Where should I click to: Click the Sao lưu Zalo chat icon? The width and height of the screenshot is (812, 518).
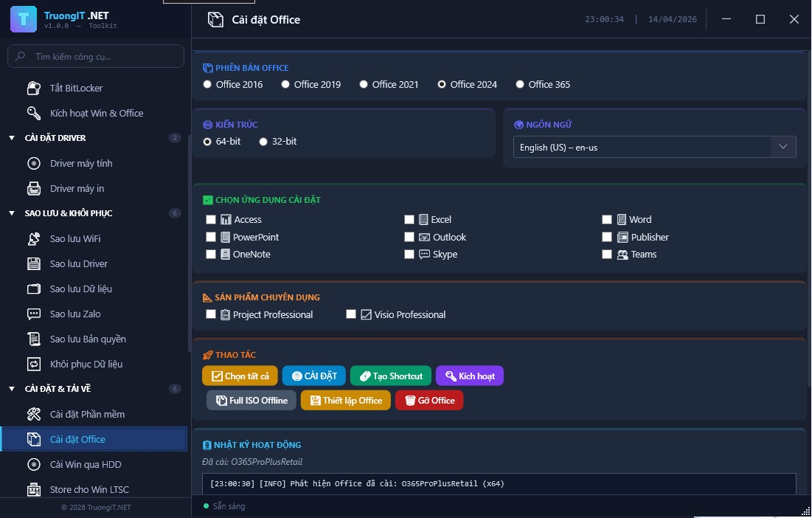34,314
